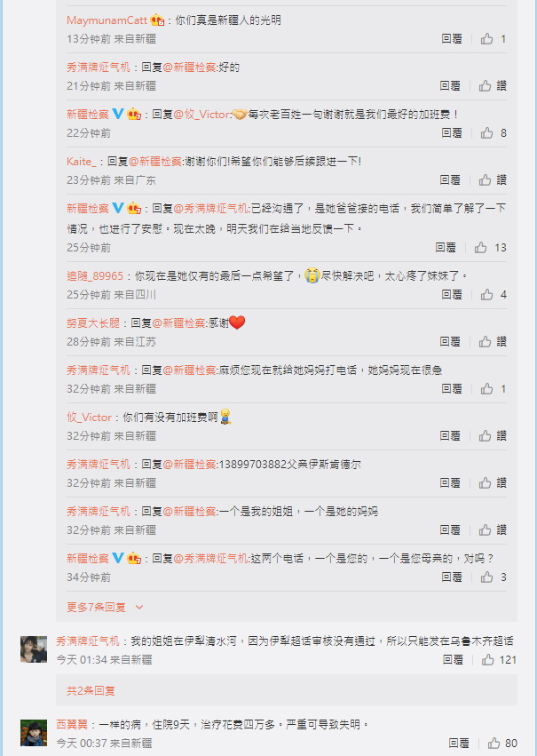Click the verified V badge on 34分钟前 reply
Screen dimensions: 537x756
(118, 558)
